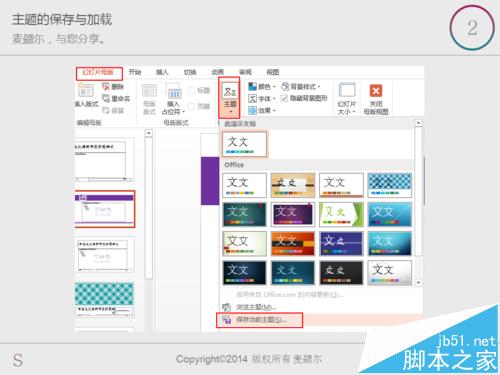Viewport: 500px width, 375px height.
Task: Select the topmost layout thumbnail in slide panel
Action: point(104,160)
